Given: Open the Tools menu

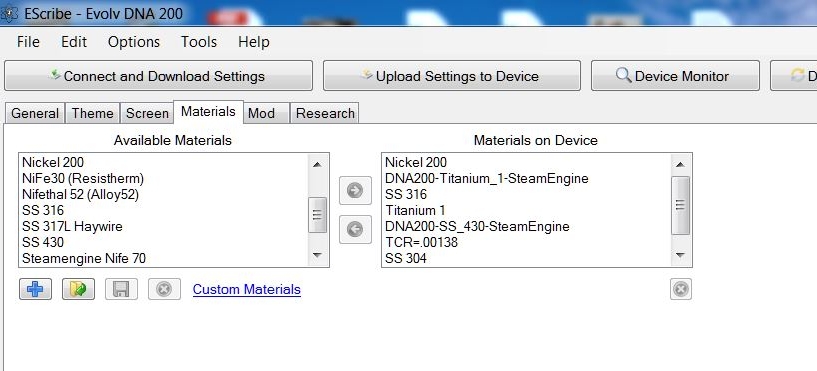Looking at the screenshot, I should tap(199, 42).
